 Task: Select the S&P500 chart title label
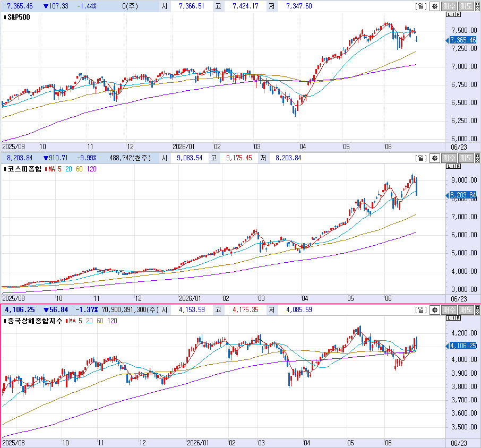pos(19,17)
